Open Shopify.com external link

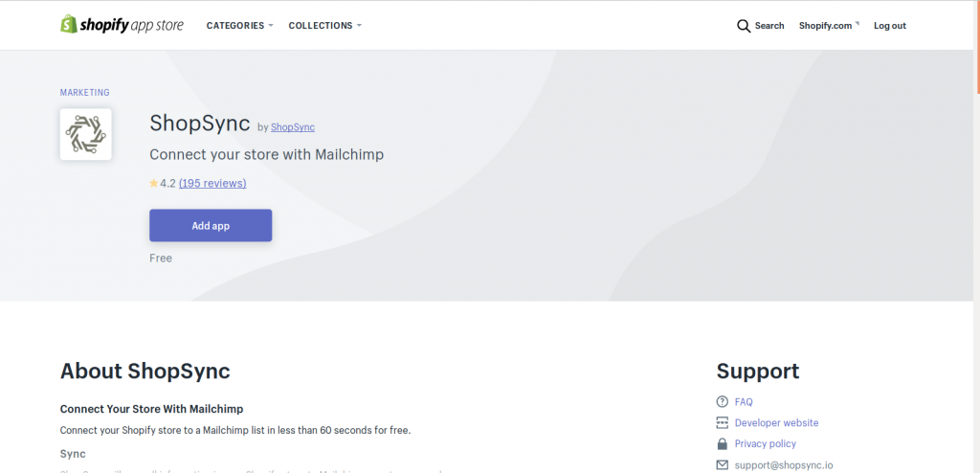click(829, 26)
